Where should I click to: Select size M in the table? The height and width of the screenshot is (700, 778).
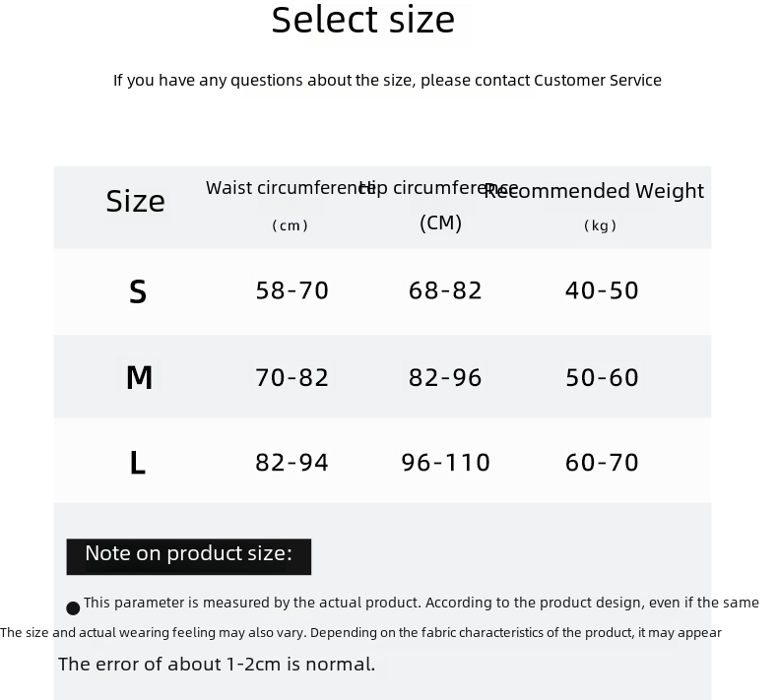[139, 377]
